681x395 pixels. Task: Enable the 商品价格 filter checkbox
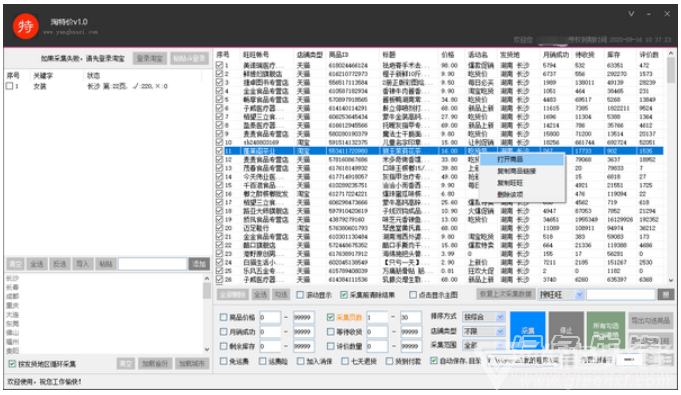223,317
